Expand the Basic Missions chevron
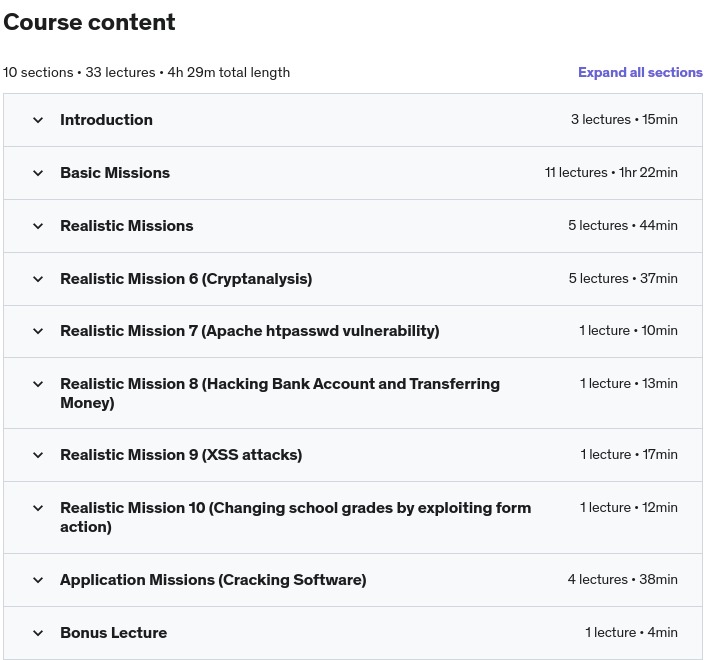This screenshot has width=706, height=660. [x=38, y=173]
